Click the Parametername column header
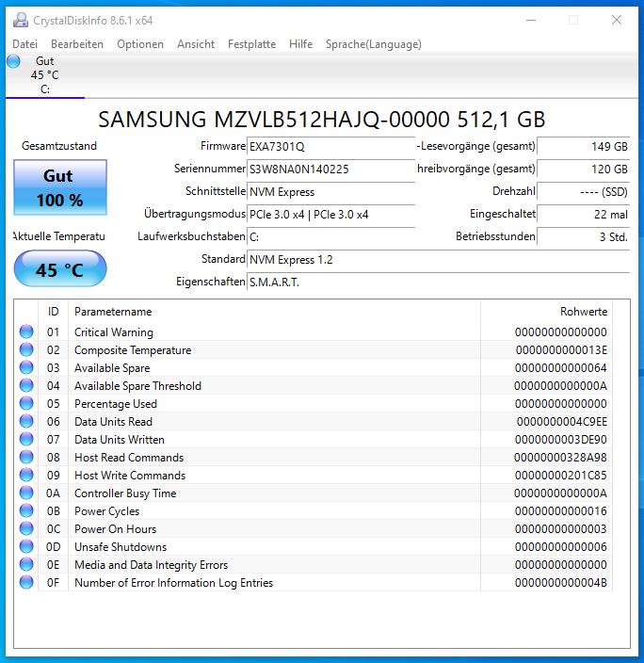Image resolution: width=644 pixels, height=663 pixels. click(274, 312)
